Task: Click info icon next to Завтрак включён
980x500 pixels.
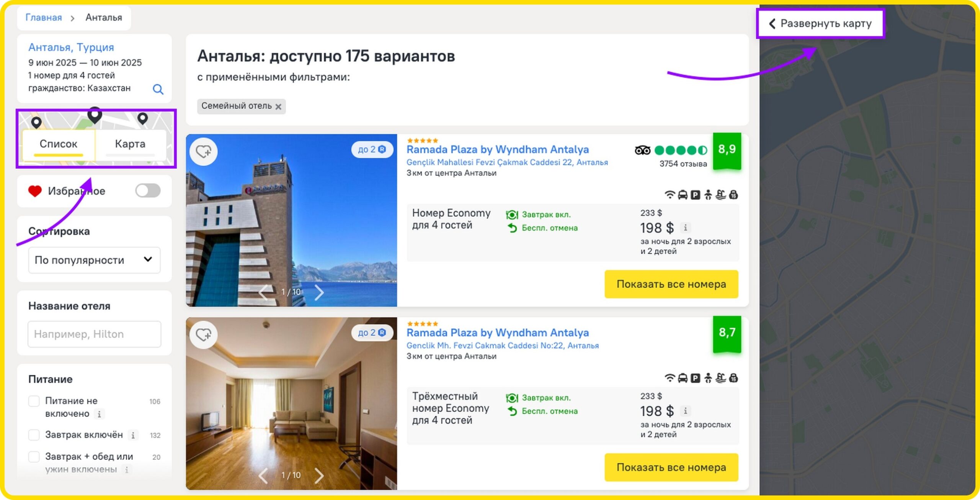Action: [x=133, y=435]
